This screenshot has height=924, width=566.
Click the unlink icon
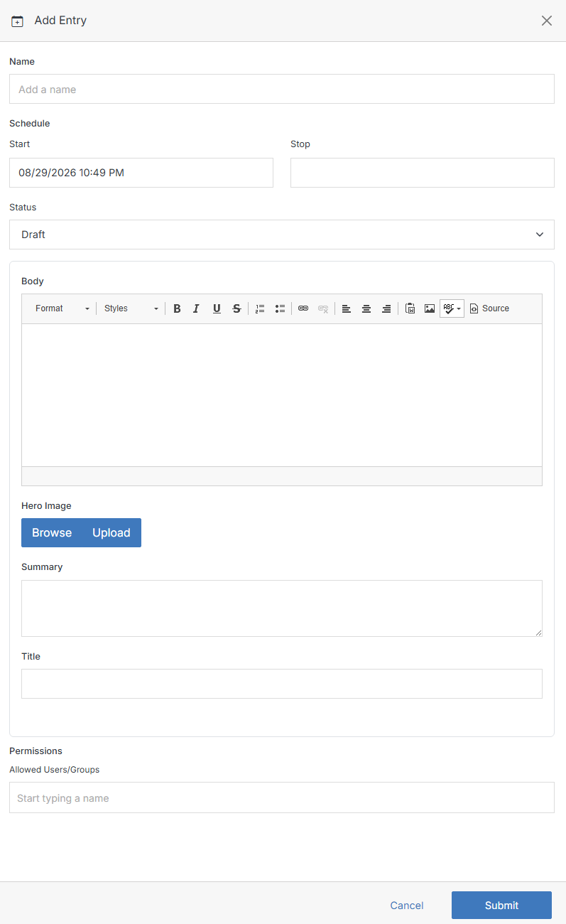[x=323, y=308]
